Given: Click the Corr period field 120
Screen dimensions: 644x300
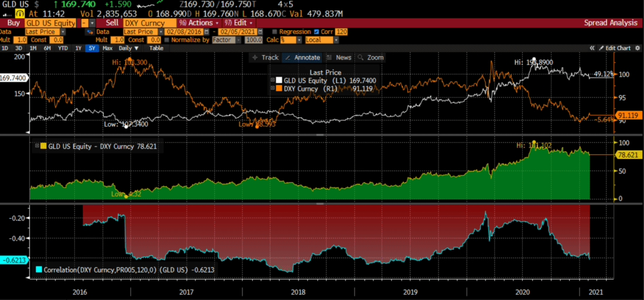Looking at the screenshot, I should point(341,32).
